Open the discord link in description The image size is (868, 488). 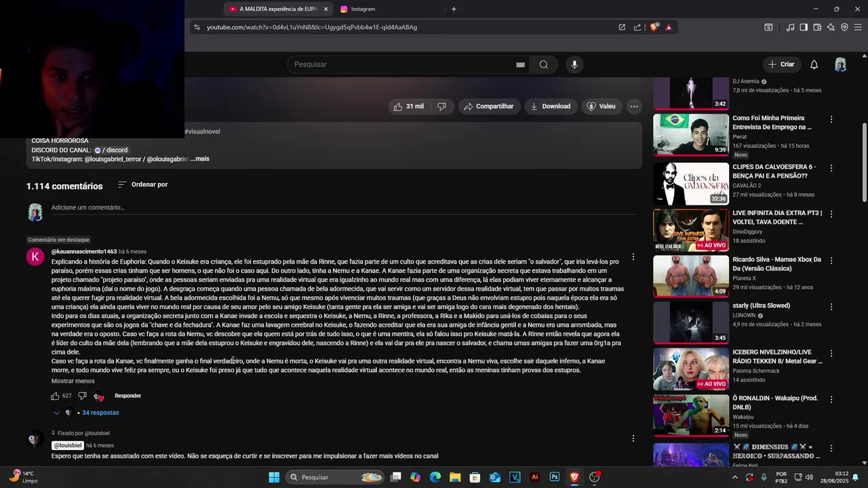tap(111, 150)
